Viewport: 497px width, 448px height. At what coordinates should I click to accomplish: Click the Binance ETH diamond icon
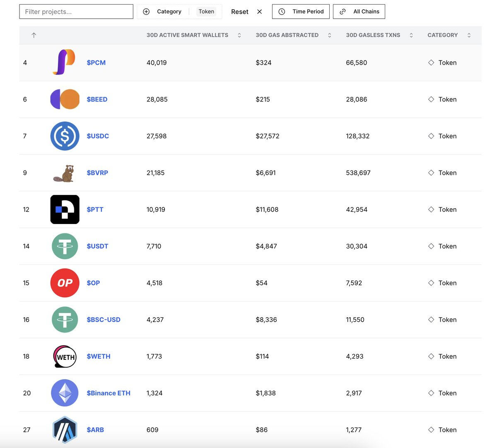(65, 393)
